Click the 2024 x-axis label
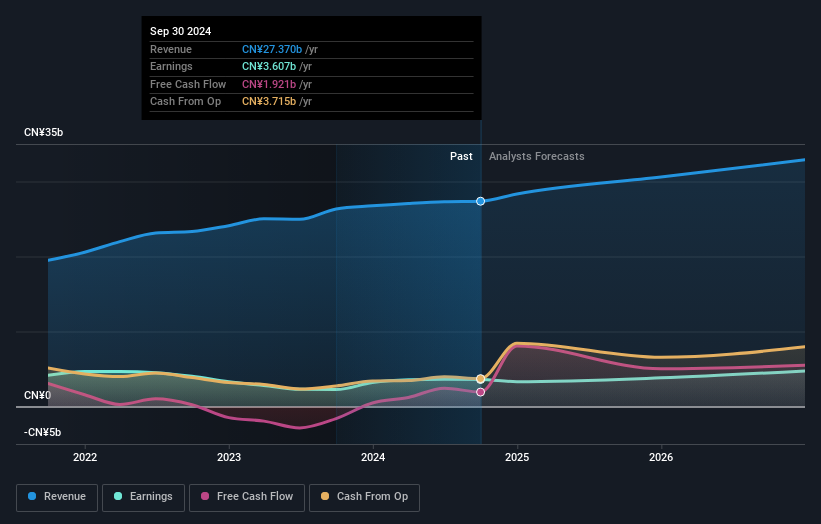 tap(373, 458)
